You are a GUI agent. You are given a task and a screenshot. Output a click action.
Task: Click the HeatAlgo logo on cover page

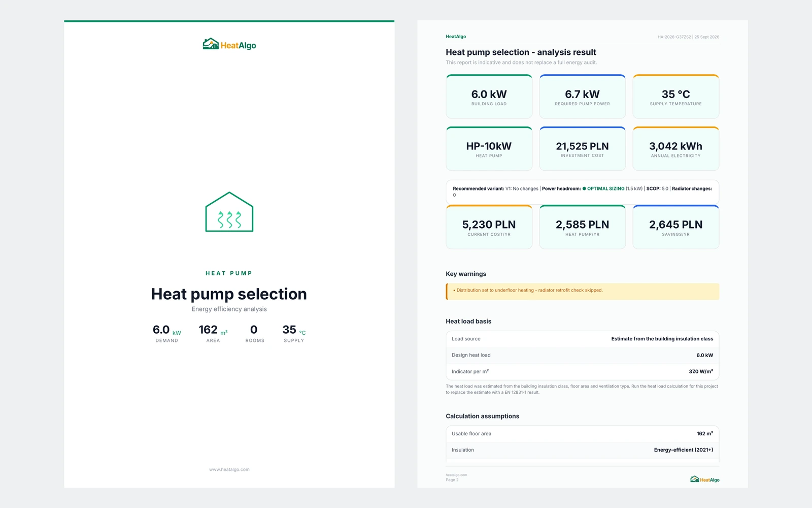click(x=229, y=45)
